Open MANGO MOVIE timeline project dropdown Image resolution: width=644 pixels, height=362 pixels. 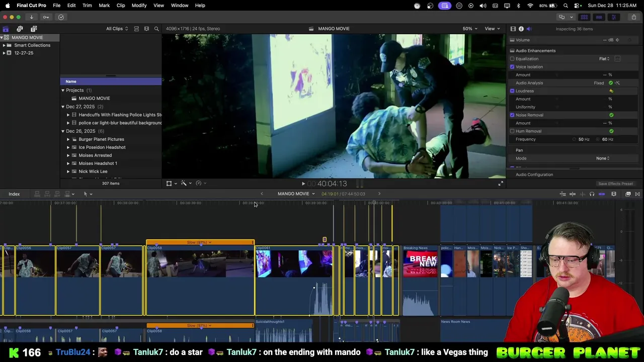pyautogui.click(x=296, y=194)
